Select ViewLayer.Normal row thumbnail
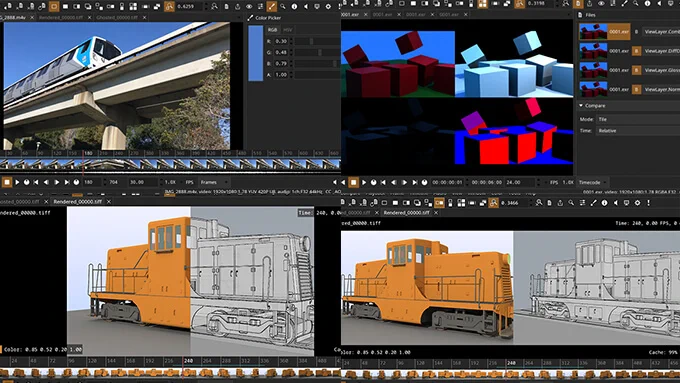This screenshot has height=383, width=680. (x=593, y=89)
